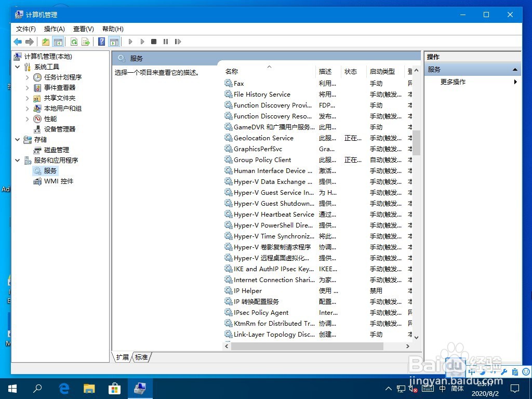Expand the 事件查看器 node arrow
532x399 pixels.
coord(28,87)
